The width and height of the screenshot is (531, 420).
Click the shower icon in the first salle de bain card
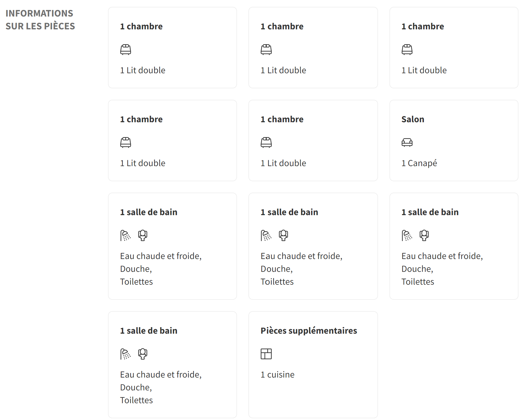pyautogui.click(x=125, y=235)
